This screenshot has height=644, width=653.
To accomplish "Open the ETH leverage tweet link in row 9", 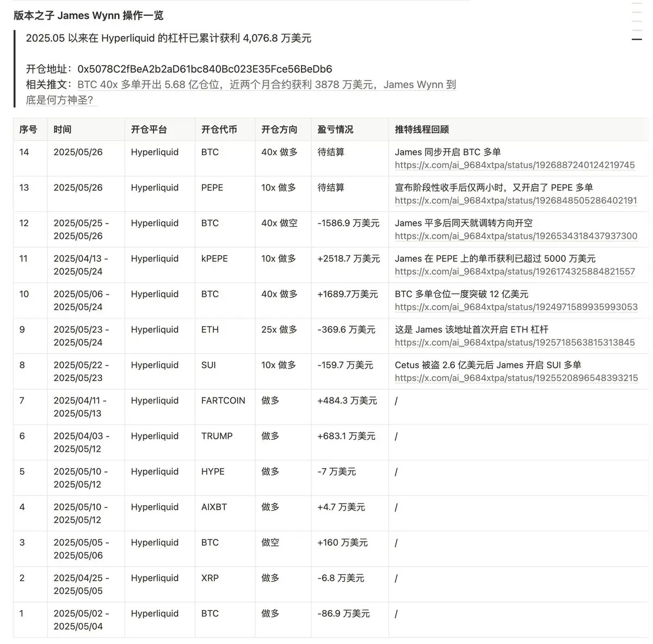I will [514, 342].
